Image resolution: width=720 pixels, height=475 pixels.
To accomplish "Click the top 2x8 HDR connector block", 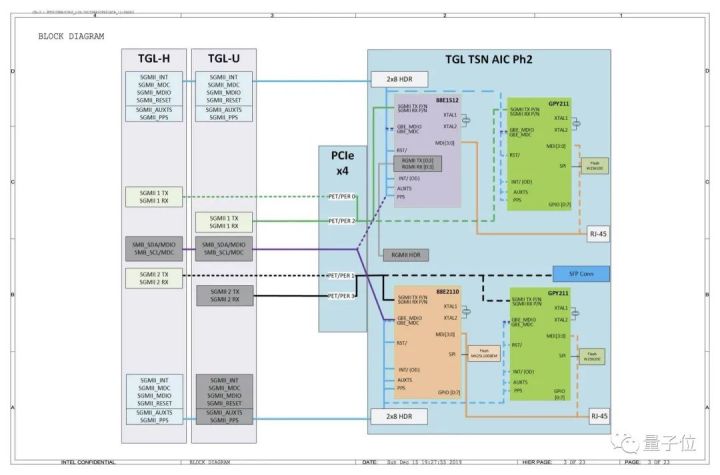I will tap(399, 79).
